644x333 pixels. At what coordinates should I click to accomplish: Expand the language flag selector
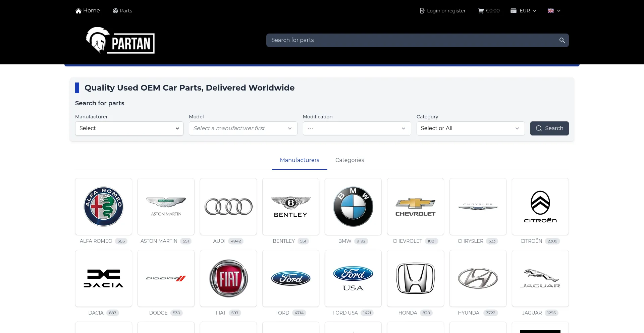click(x=554, y=11)
